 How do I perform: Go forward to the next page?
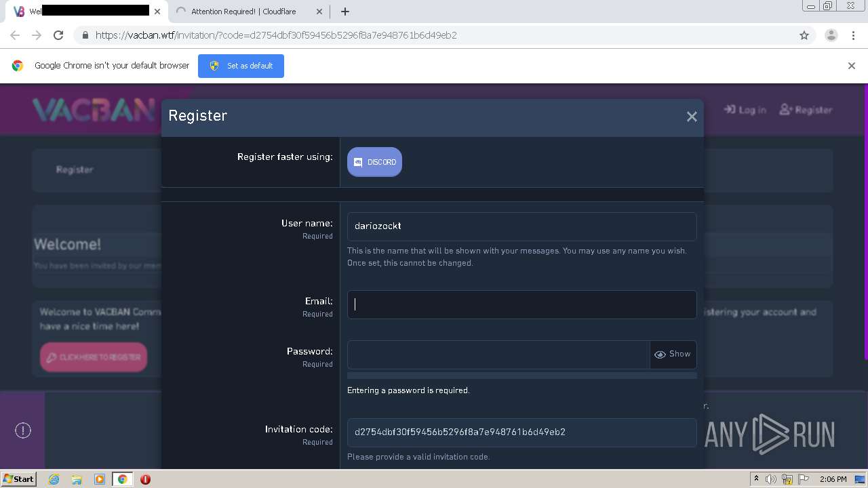point(37,35)
